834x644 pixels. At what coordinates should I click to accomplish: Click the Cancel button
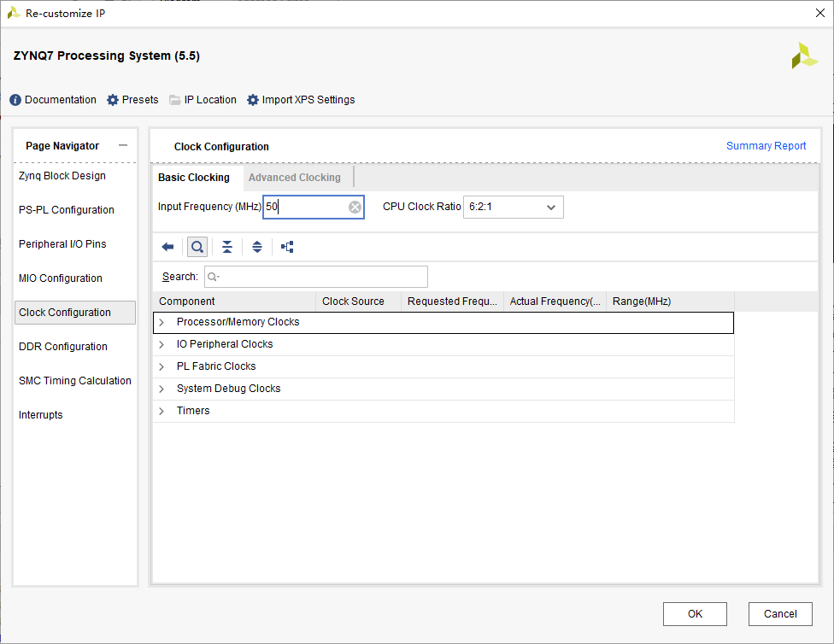coord(780,614)
